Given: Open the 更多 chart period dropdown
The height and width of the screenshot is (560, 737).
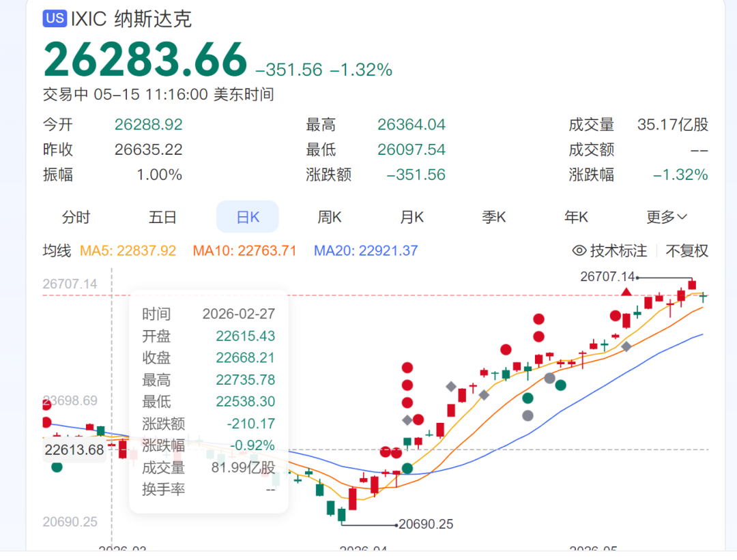Looking at the screenshot, I should pos(666,217).
